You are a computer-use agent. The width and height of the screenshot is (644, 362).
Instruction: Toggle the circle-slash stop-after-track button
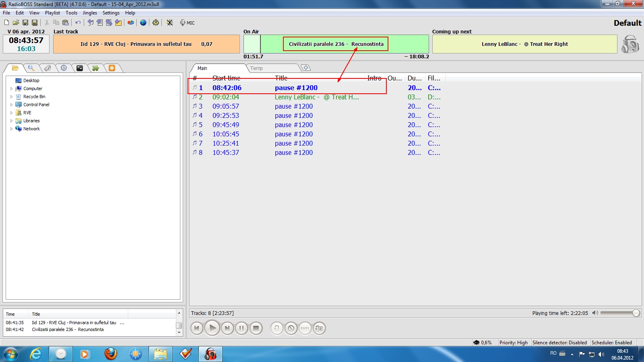[291, 328]
